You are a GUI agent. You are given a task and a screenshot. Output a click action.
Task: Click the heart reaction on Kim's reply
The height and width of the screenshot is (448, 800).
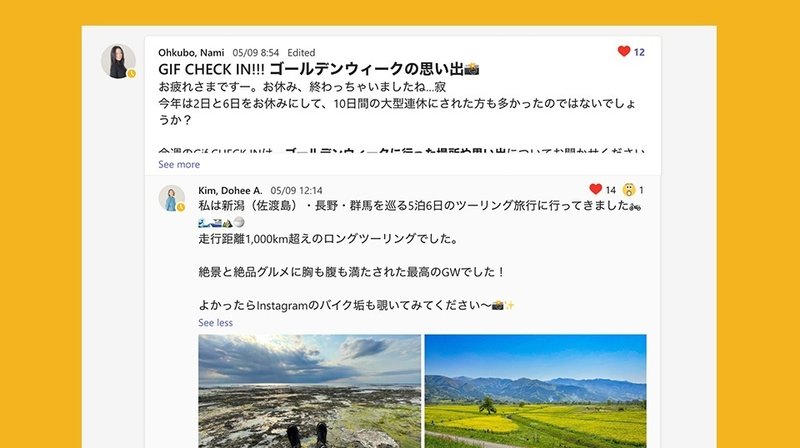click(x=595, y=189)
